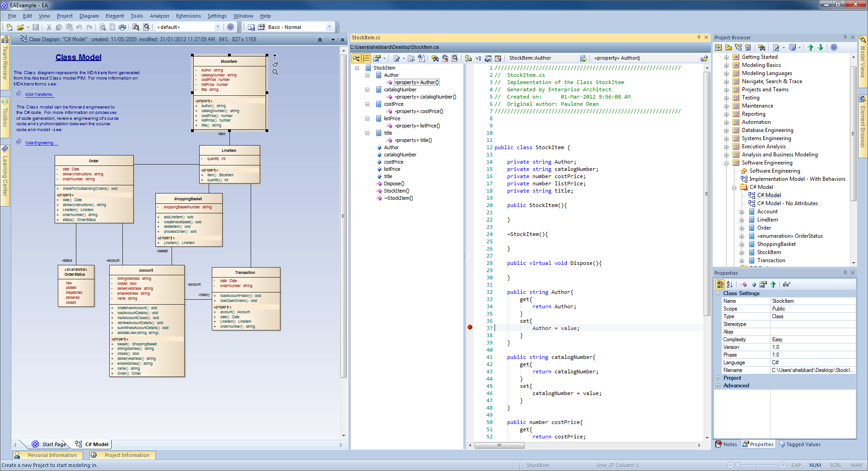Expand the Getting Started package

[x=726, y=57]
